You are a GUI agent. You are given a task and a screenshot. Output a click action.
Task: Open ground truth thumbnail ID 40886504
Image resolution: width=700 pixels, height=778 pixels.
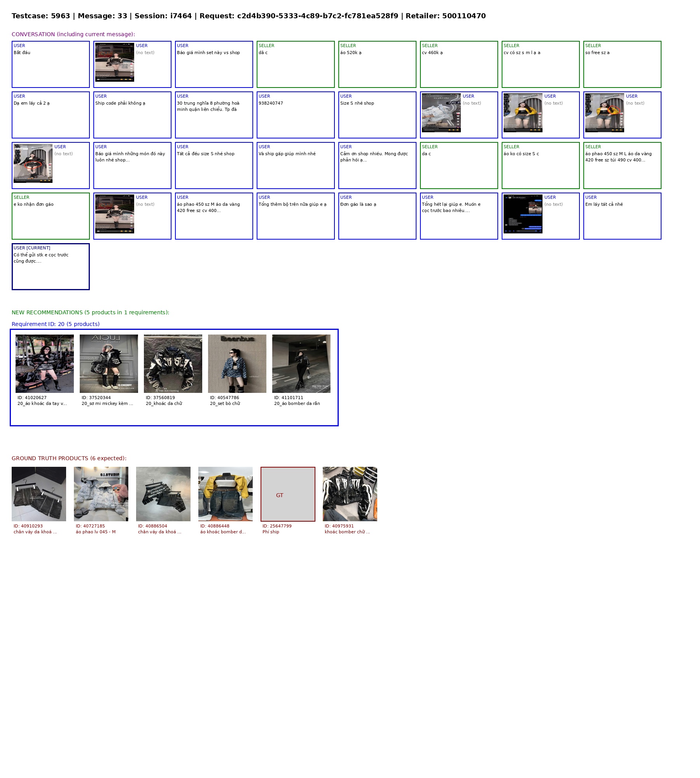pyautogui.click(x=163, y=494)
